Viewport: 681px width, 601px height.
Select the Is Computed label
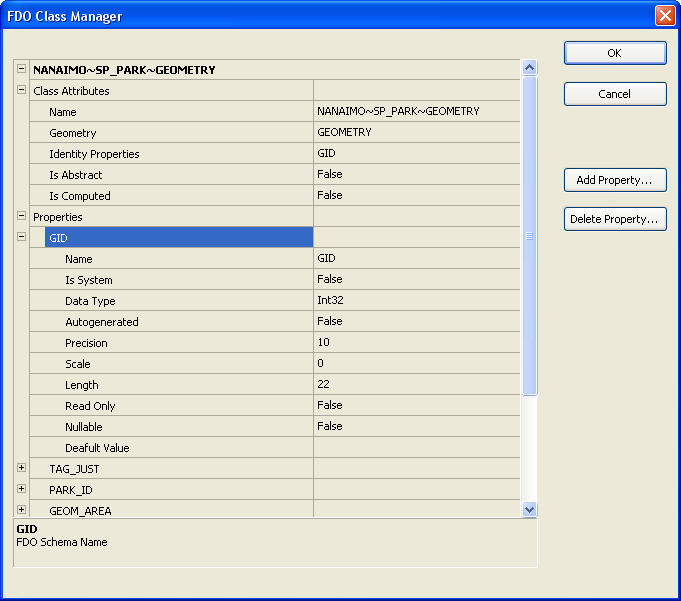[x=80, y=196]
